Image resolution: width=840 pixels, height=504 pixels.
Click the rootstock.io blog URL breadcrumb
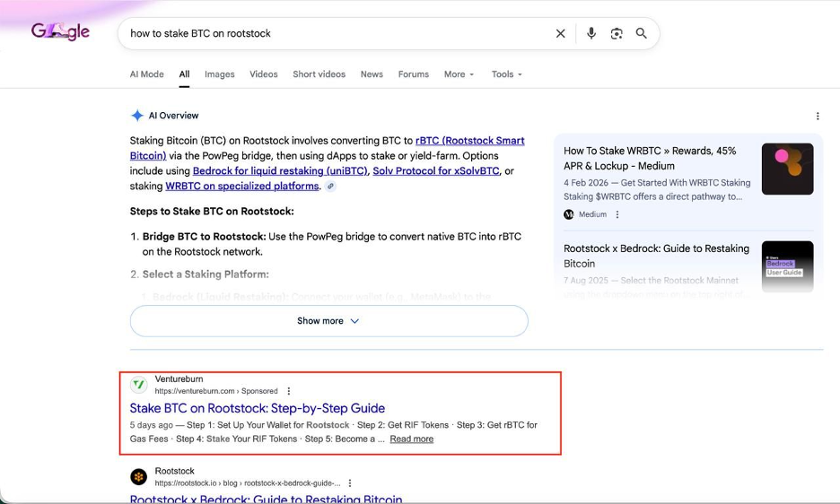coord(248,483)
